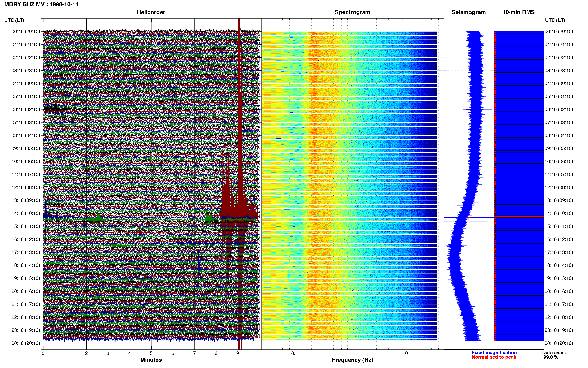Click the 13:10 (09:10) label on RMS axis
The image size is (588, 368).
click(x=559, y=200)
